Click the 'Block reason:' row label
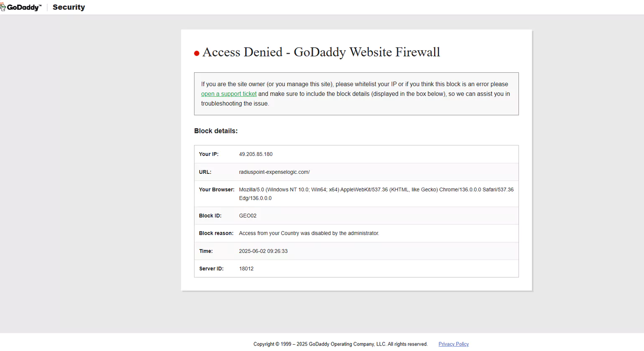This screenshot has height=351, width=644. point(216,234)
